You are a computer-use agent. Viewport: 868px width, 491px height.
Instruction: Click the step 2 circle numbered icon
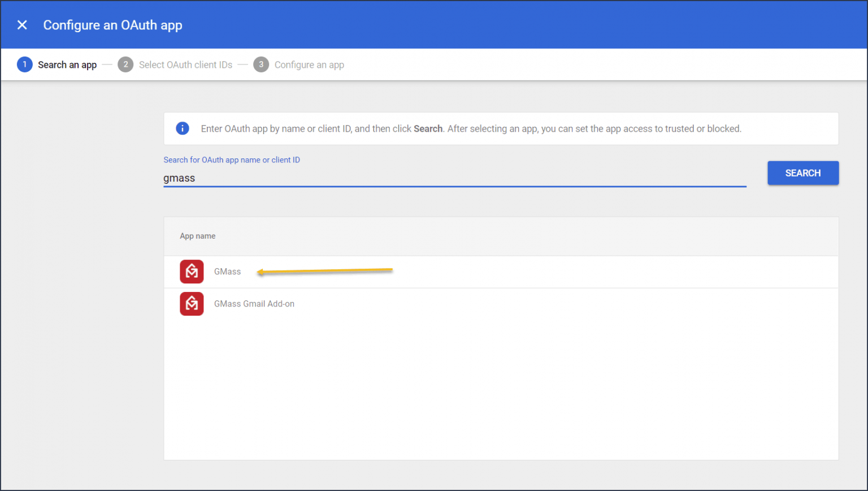[x=125, y=64]
